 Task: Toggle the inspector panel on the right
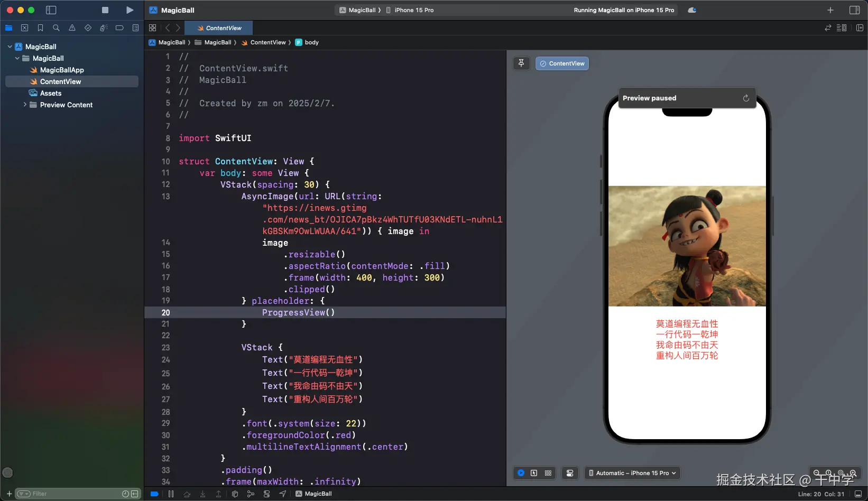point(854,10)
